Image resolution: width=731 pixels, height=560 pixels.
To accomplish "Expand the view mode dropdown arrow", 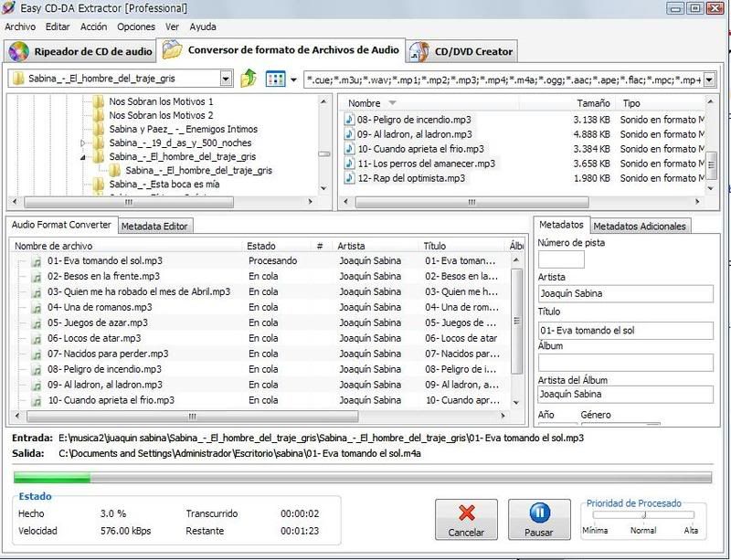I will (x=293, y=79).
